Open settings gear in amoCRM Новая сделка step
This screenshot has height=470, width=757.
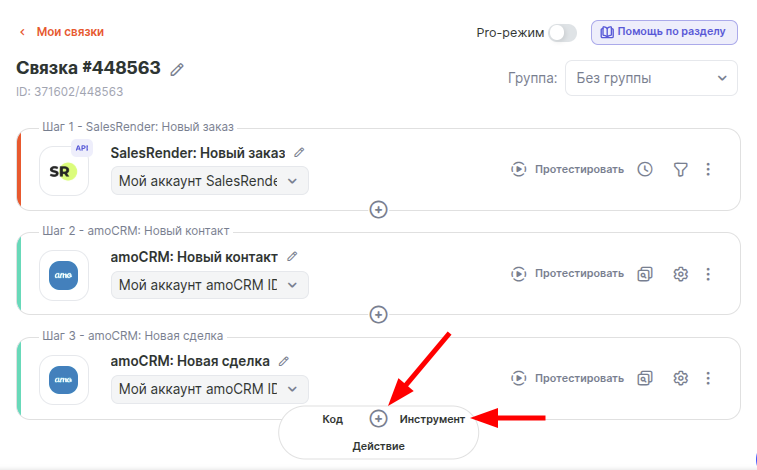[x=680, y=378]
